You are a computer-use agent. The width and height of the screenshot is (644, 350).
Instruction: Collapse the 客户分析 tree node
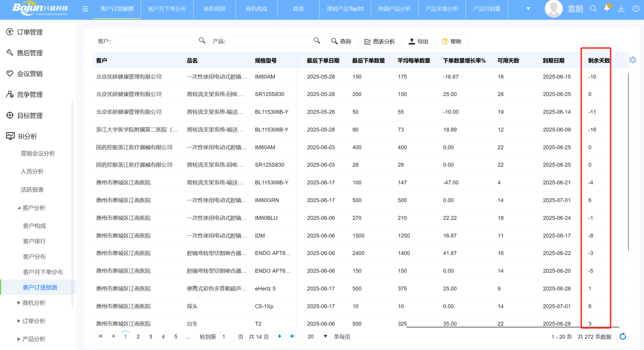point(19,208)
